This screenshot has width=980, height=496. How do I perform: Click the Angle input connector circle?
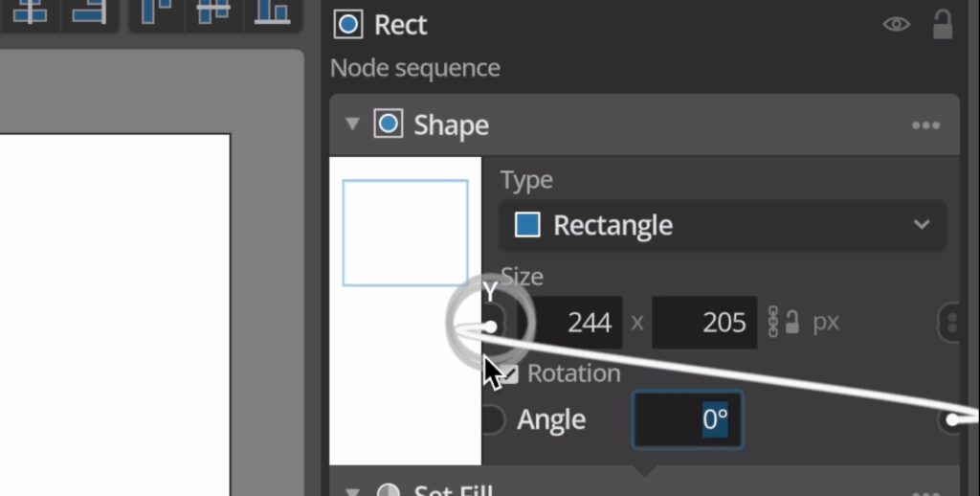[491, 419]
